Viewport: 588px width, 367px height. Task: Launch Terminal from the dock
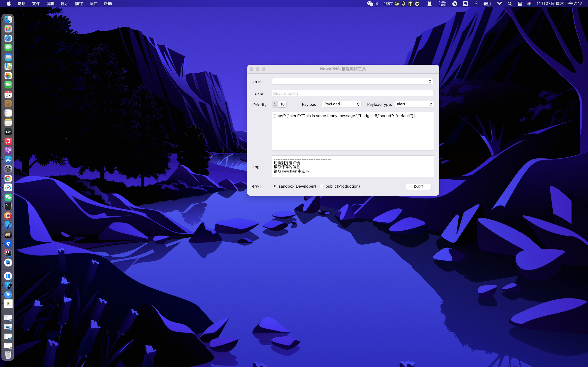coord(8,206)
